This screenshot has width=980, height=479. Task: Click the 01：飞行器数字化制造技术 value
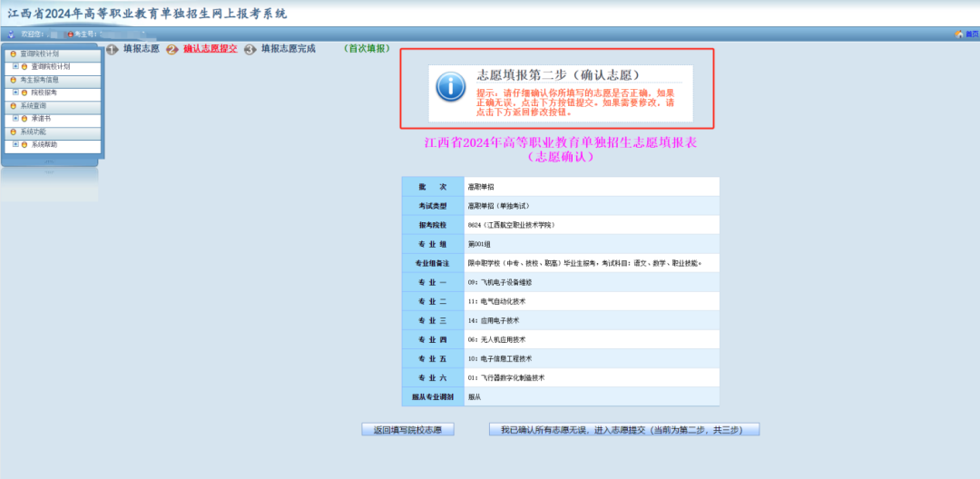click(506, 378)
